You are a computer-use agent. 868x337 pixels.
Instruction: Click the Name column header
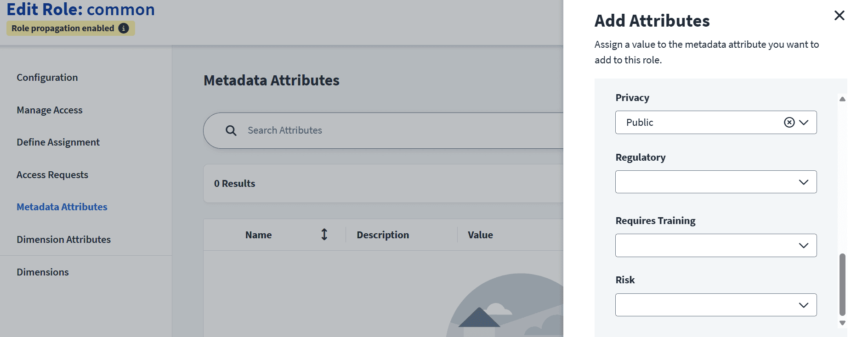(259, 235)
